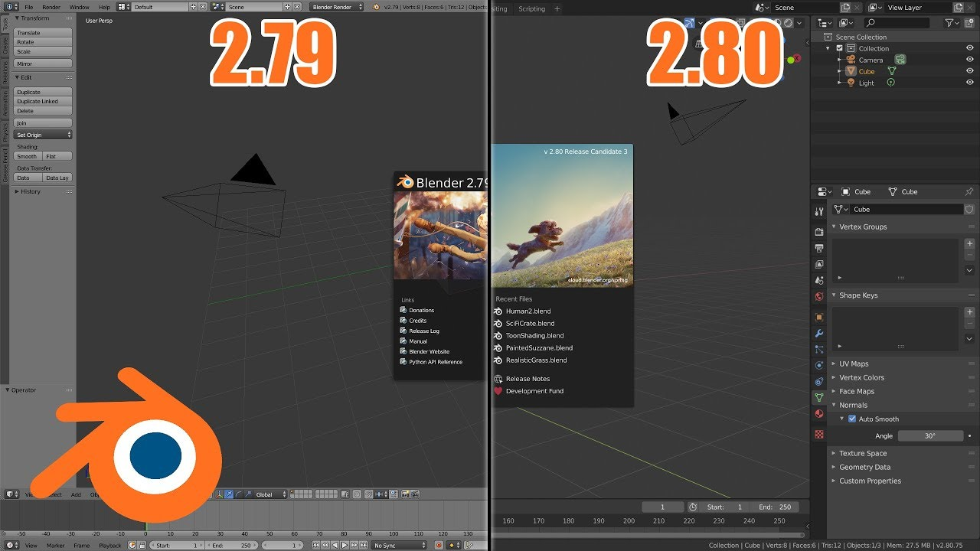Hide the Camera with eye icon
The height and width of the screenshot is (551, 980).
[x=969, y=60]
